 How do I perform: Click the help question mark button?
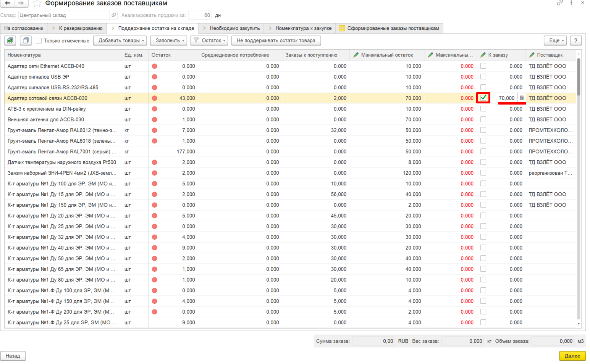(x=575, y=40)
